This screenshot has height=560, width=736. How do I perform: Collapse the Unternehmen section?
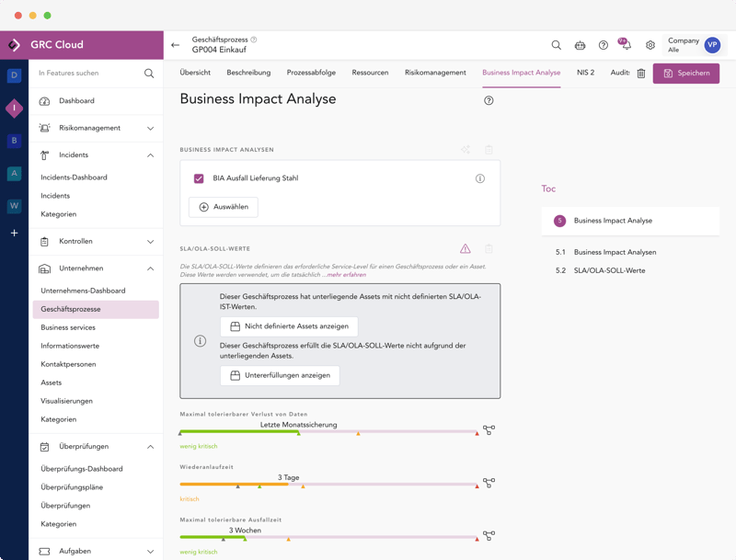pos(149,268)
